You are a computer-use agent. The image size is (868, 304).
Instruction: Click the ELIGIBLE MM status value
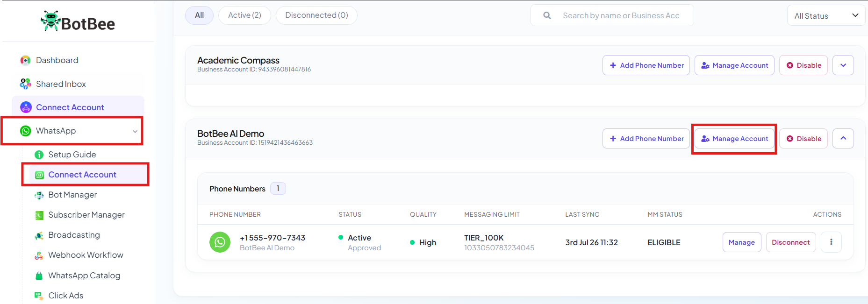[664, 242]
